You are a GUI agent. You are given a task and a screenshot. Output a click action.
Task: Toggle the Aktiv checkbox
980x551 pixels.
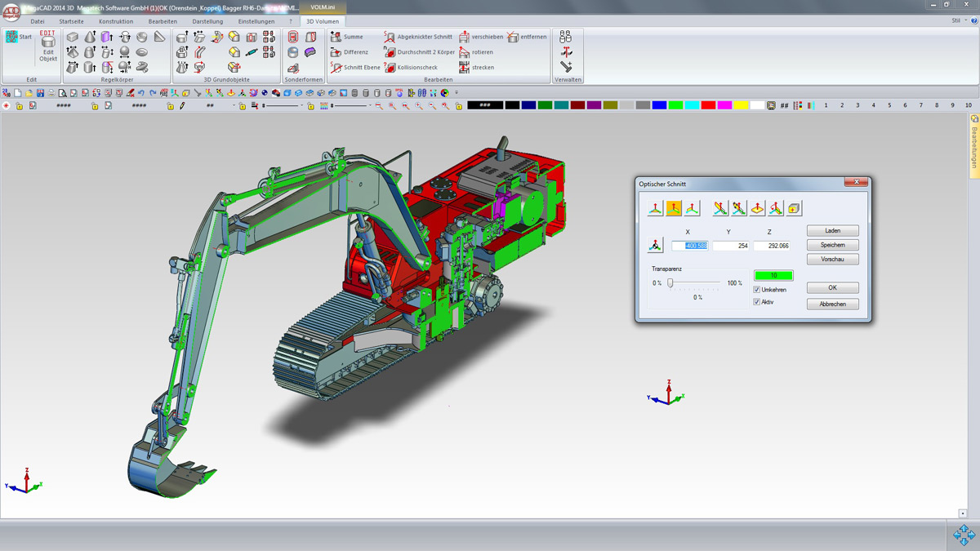[x=757, y=302]
